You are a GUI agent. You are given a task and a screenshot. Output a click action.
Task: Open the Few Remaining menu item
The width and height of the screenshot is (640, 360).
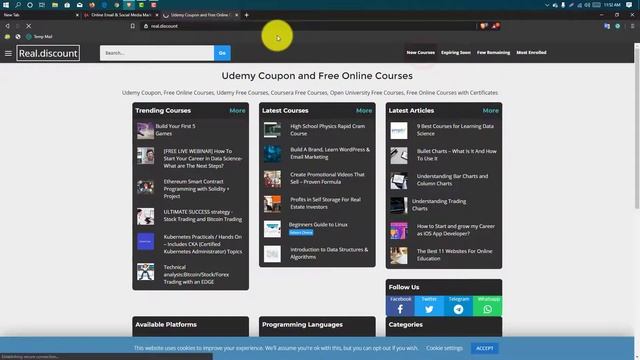[493, 52]
